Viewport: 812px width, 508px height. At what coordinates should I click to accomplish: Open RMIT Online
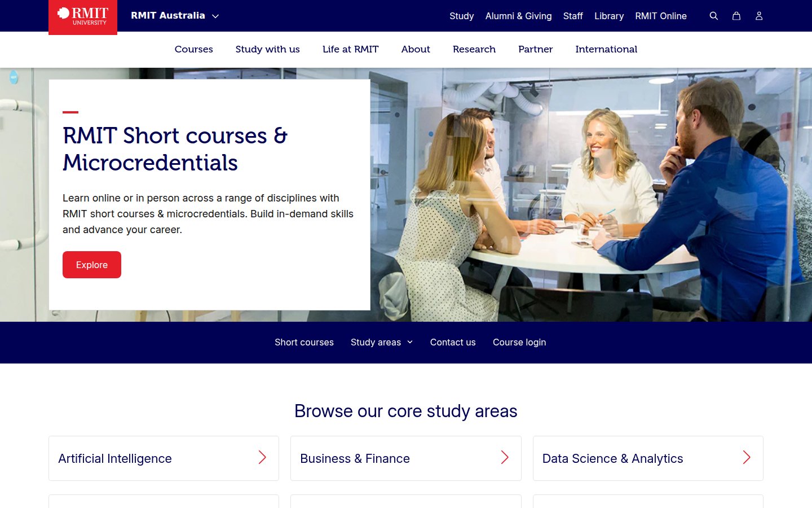tap(661, 16)
